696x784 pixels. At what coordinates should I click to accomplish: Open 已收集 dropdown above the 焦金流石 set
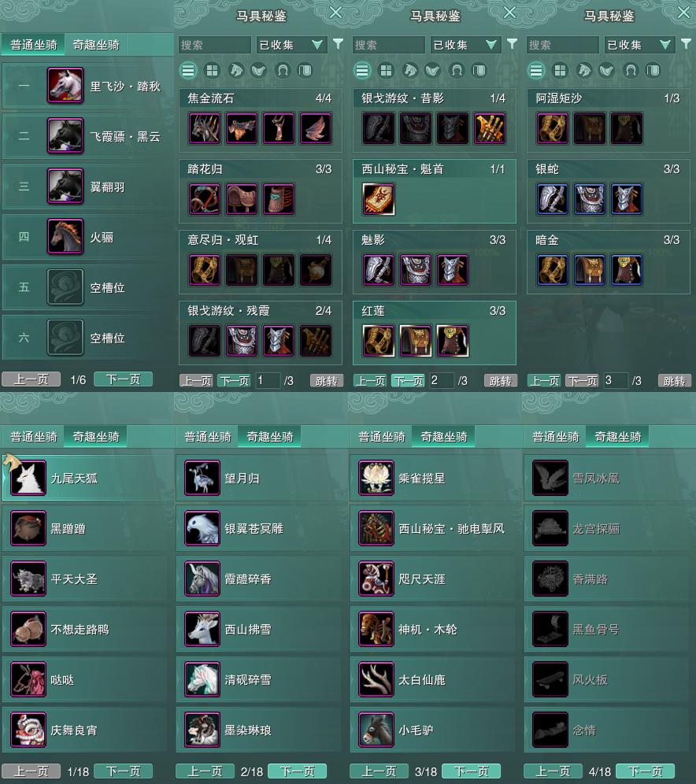coord(291,45)
